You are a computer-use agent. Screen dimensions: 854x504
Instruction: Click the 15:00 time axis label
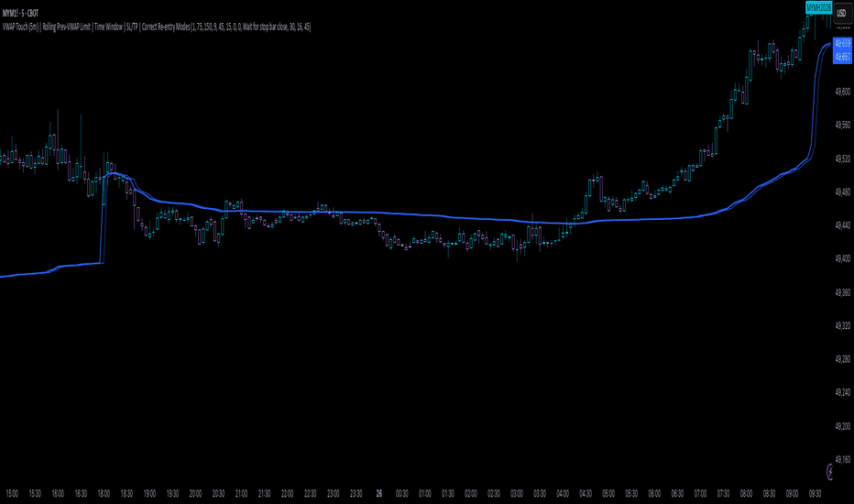point(11,494)
